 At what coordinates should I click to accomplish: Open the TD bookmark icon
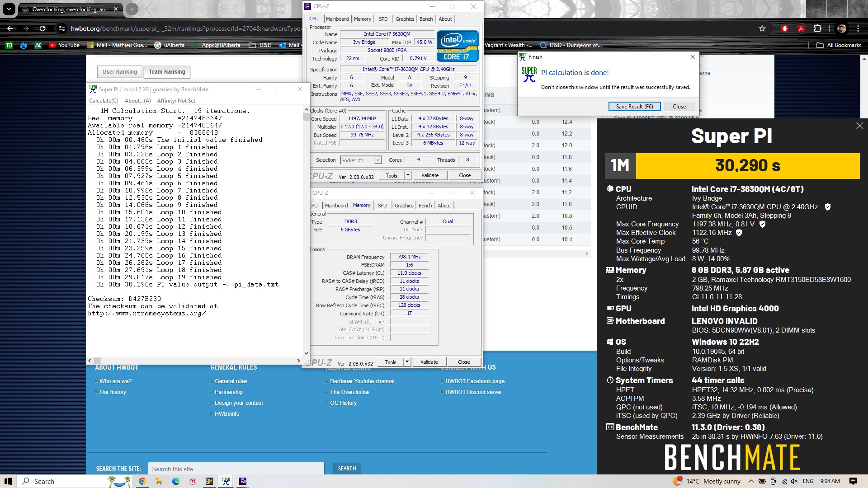(9, 45)
